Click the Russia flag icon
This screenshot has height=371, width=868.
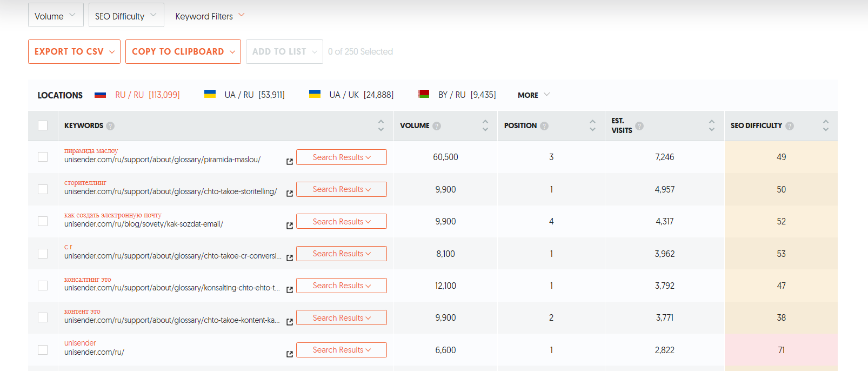point(100,95)
